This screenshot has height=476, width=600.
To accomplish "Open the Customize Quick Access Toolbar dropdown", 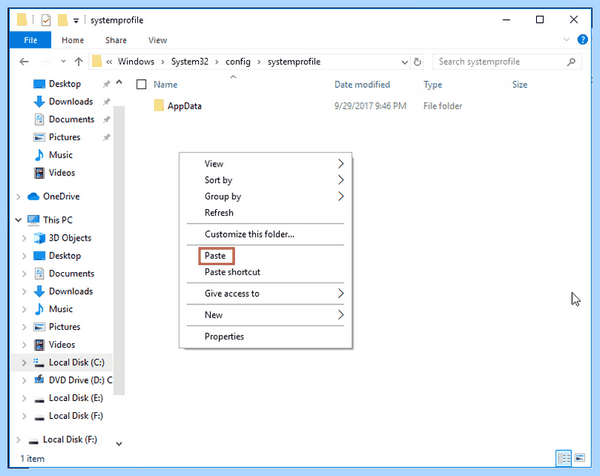I will click(76, 21).
